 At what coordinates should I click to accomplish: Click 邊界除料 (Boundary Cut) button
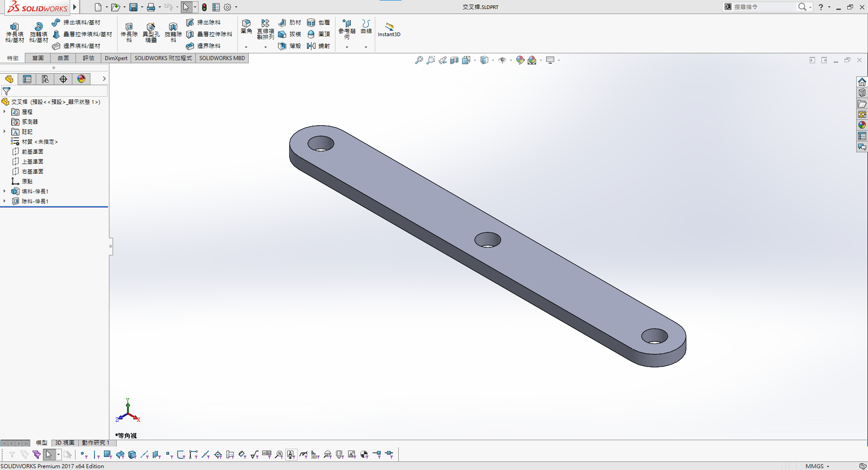point(203,46)
